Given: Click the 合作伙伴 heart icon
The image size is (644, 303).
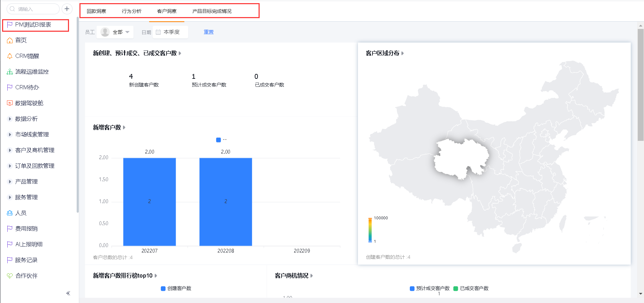Looking at the screenshot, I should click(x=10, y=276).
